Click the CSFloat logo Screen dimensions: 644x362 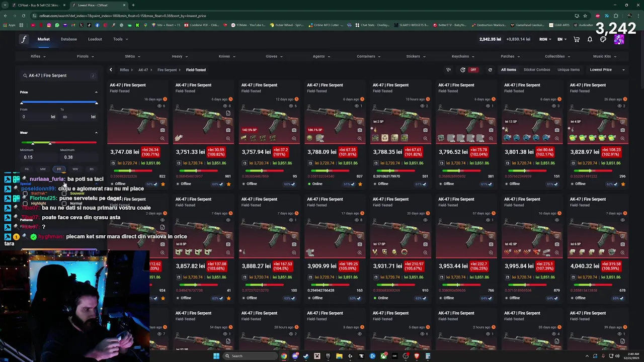click(23, 39)
